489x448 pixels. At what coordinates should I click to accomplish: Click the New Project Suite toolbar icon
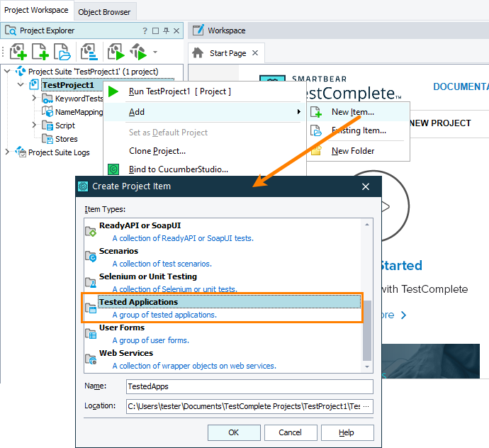click(x=18, y=52)
